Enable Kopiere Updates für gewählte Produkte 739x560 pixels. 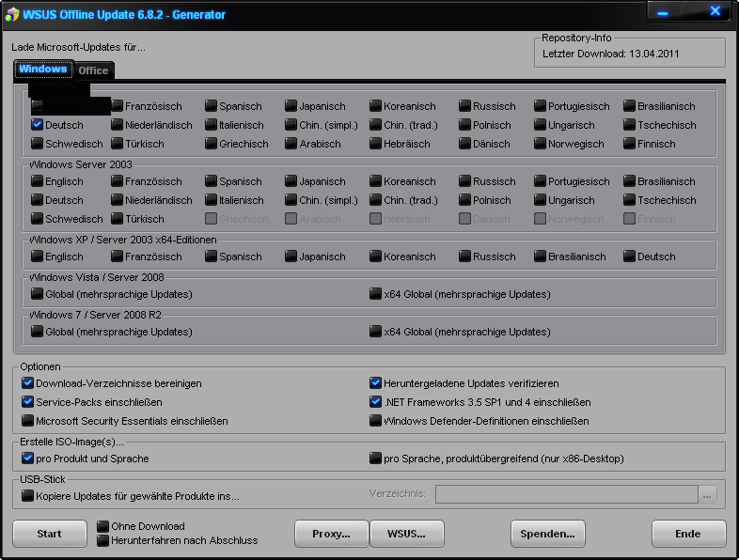(x=28, y=495)
